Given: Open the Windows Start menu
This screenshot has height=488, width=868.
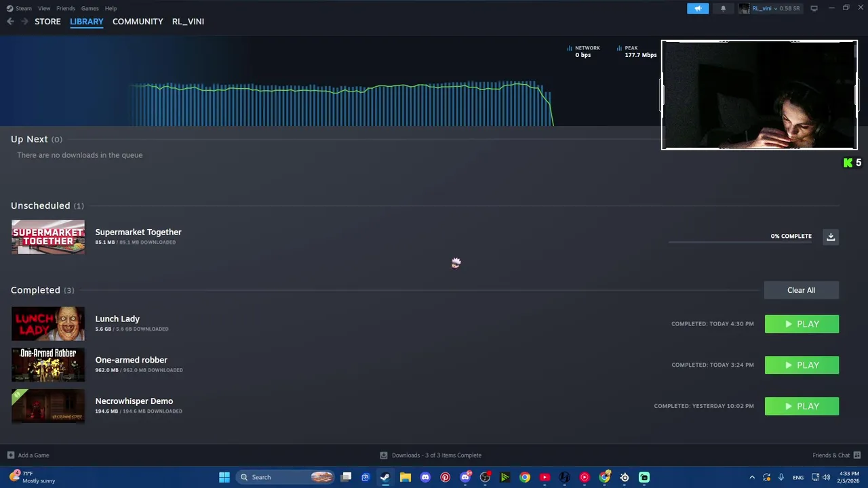Looking at the screenshot, I should pos(224,477).
